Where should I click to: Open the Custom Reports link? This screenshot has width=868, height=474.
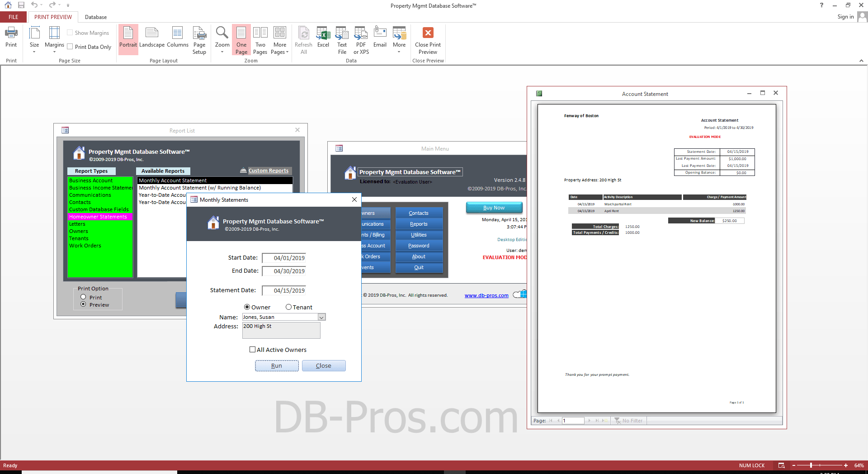[x=269, y=171]
